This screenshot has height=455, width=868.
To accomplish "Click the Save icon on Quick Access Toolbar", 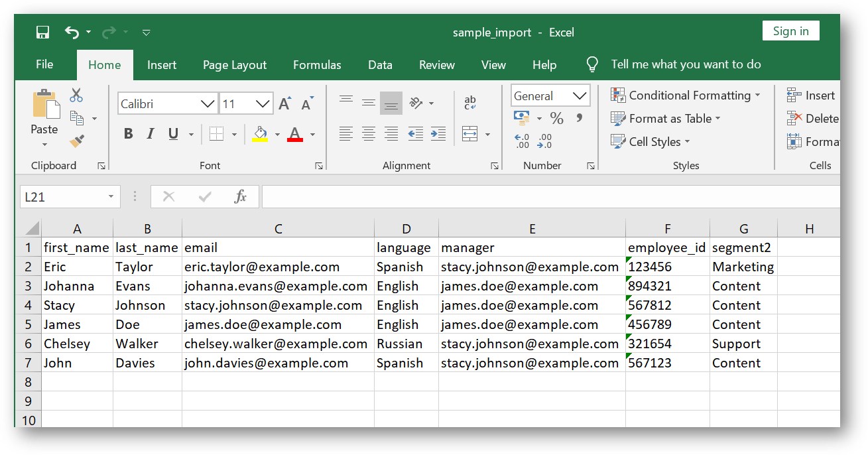I will pos(42,32).
